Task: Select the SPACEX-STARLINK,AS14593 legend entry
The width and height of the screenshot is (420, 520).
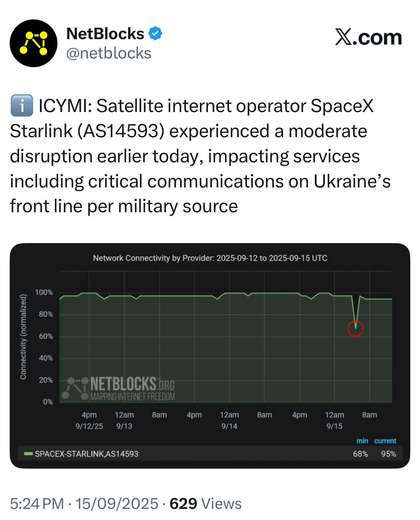Action: coord(87,454)
